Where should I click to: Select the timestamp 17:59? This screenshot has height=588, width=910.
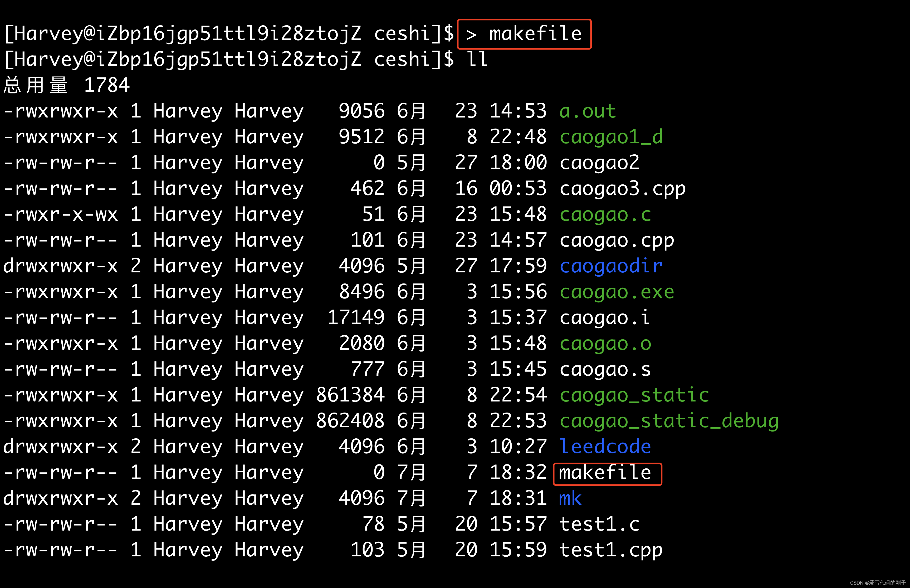tap(518, 266)
